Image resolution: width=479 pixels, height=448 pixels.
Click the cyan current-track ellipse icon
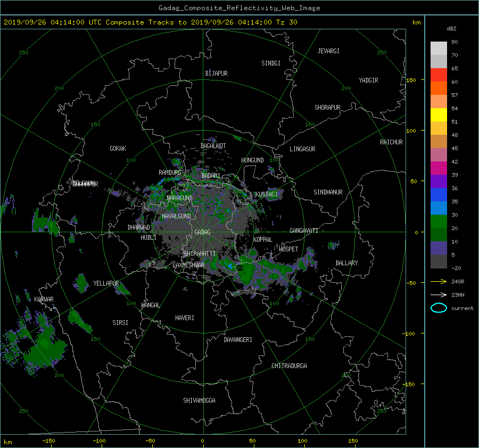click(x=439, y=308)
